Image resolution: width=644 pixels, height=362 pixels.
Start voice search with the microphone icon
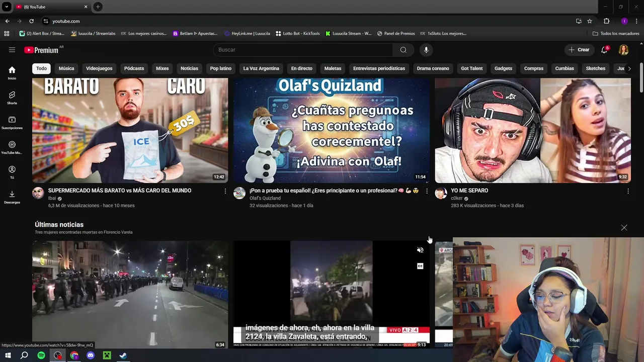426,50
